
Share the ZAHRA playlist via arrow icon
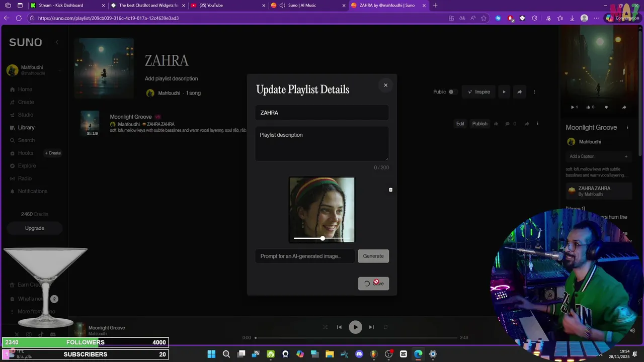519,92
